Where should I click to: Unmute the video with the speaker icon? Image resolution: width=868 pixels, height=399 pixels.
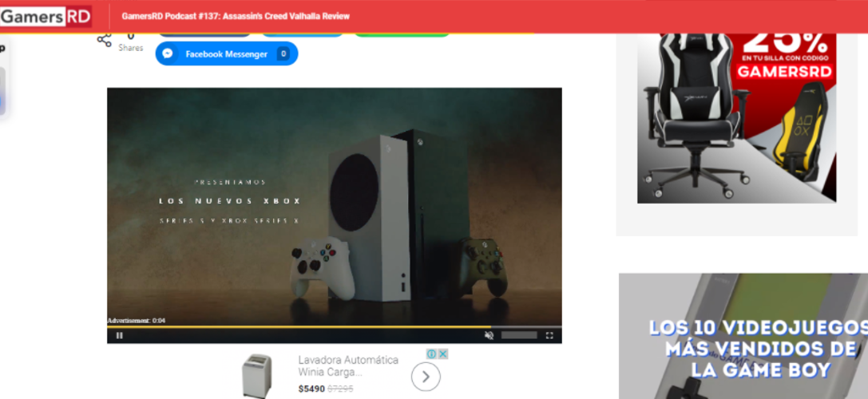coord(489,335)
